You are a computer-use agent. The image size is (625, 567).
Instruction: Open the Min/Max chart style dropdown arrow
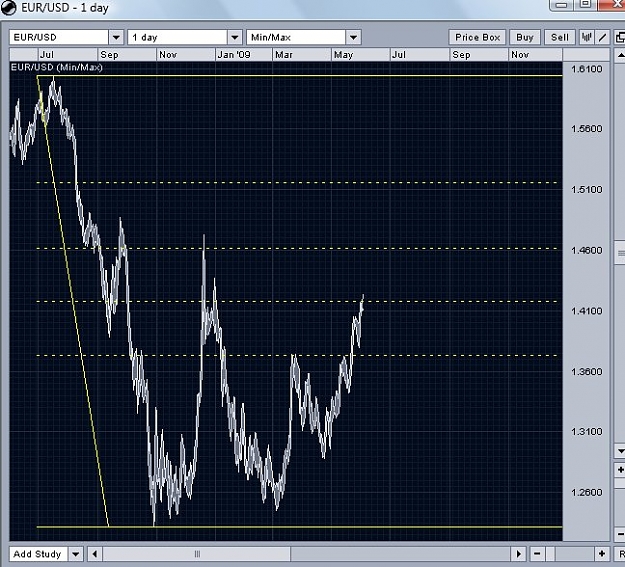coord(353,37)
